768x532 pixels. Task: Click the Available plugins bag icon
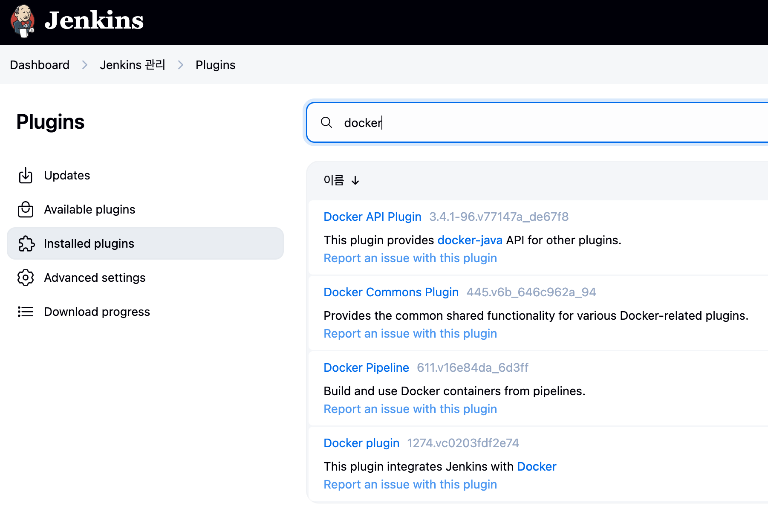26,209
